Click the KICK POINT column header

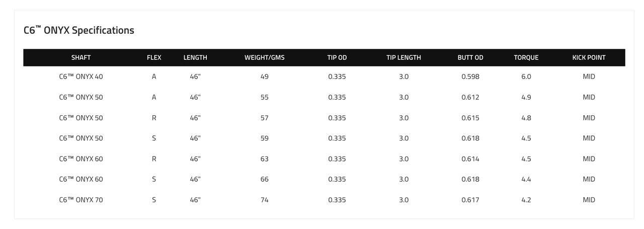pyautogui.click(x=589, y=57)
